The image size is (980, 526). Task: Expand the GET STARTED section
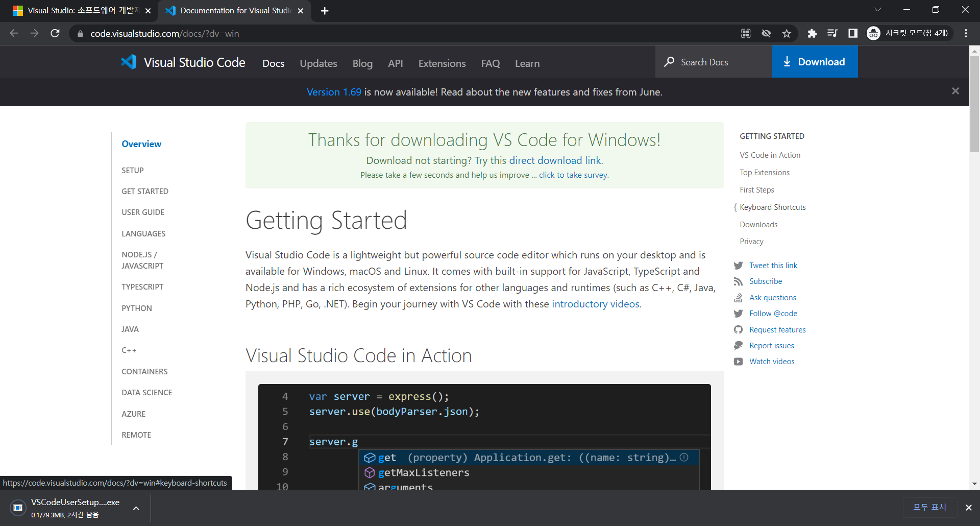[x=145, y=191]
